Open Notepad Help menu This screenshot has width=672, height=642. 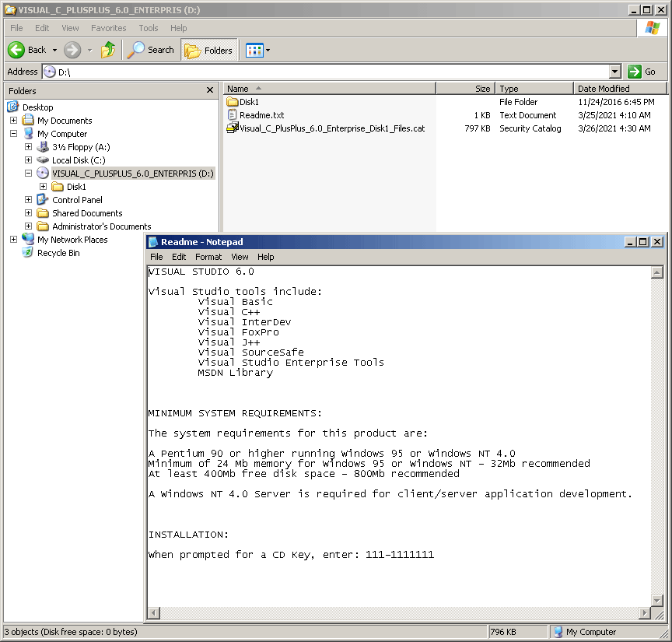point(266,257)
